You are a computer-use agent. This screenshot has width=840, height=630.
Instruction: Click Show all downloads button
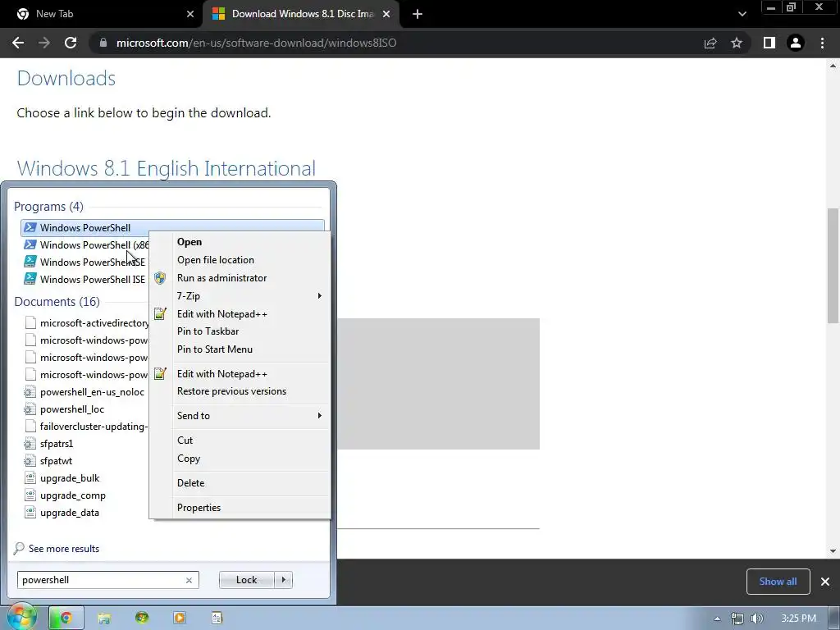[778, 582]
